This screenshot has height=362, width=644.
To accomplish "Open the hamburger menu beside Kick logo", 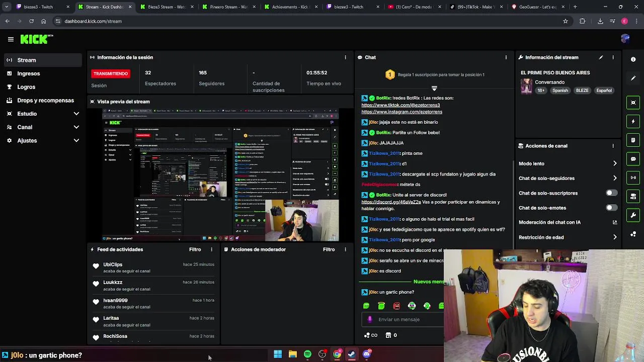I will (11, 39).
